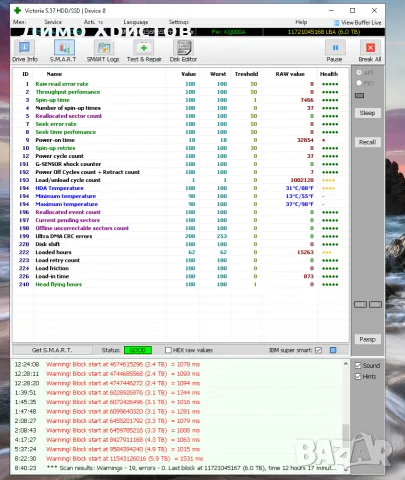
Task: Click the blue square beside IBM super smart
Action: (333, 350)
